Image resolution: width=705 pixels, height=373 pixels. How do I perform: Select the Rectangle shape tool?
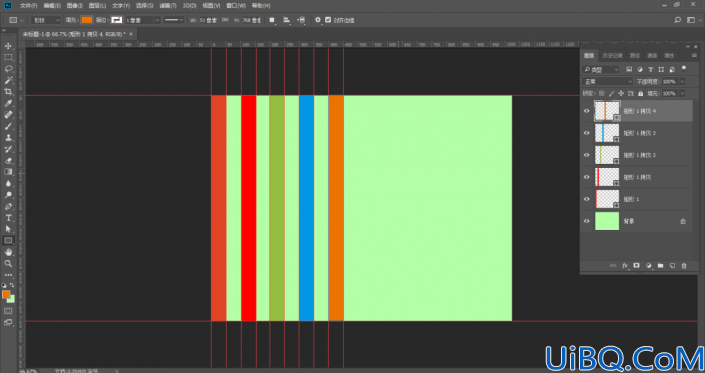(8, 240)
